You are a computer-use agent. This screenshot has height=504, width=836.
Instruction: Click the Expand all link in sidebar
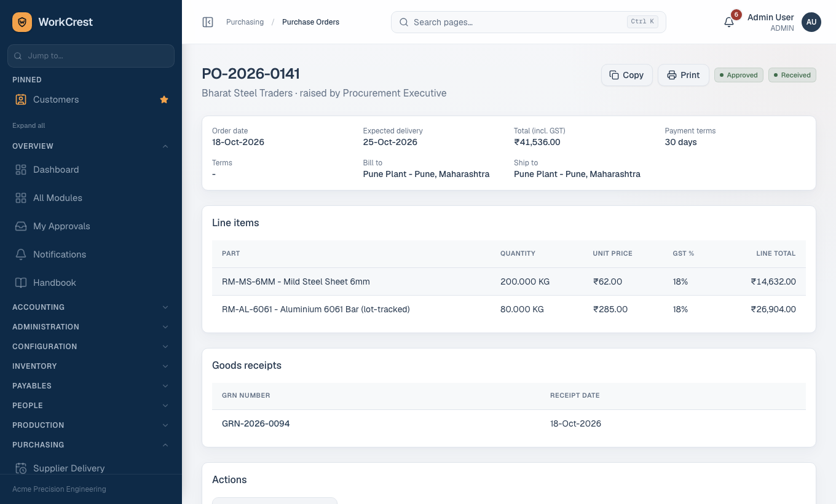[x=29, y=125]
